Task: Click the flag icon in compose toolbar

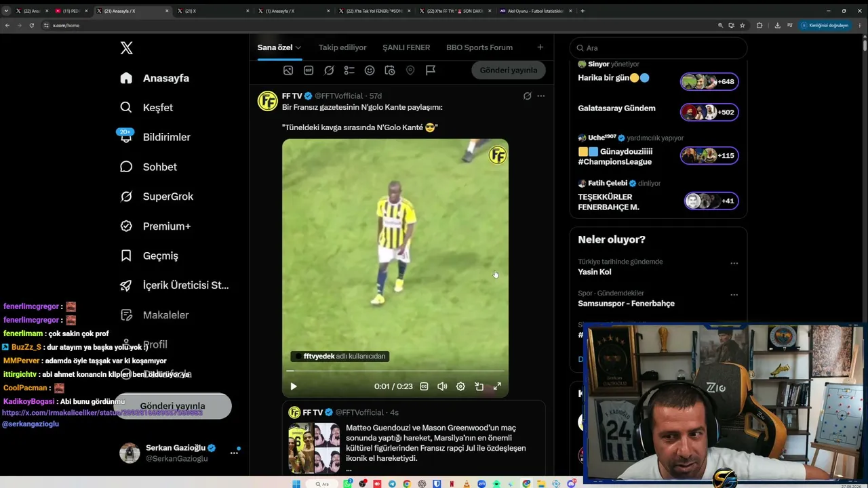Action: click(x=431, y=70)
